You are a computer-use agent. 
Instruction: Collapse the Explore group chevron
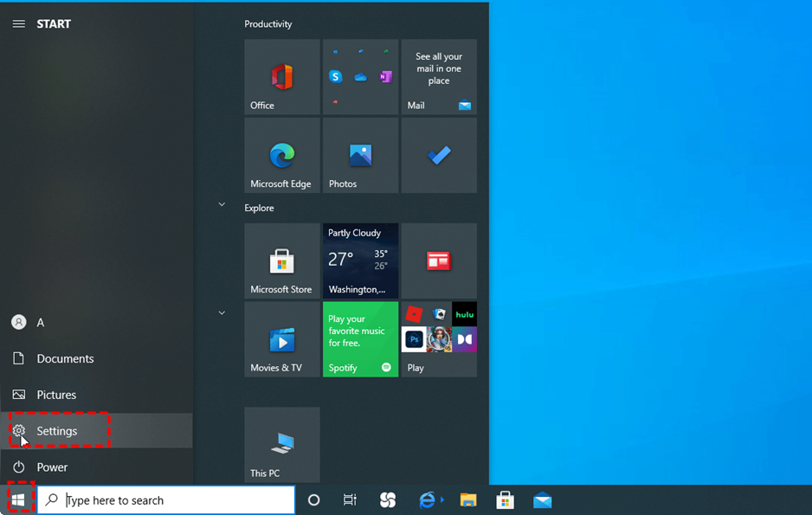coord(222,205)
